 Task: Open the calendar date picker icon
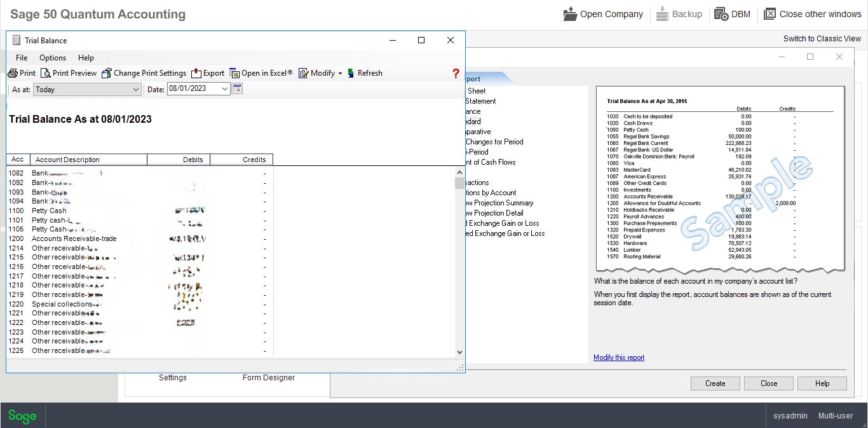[236, 89]
